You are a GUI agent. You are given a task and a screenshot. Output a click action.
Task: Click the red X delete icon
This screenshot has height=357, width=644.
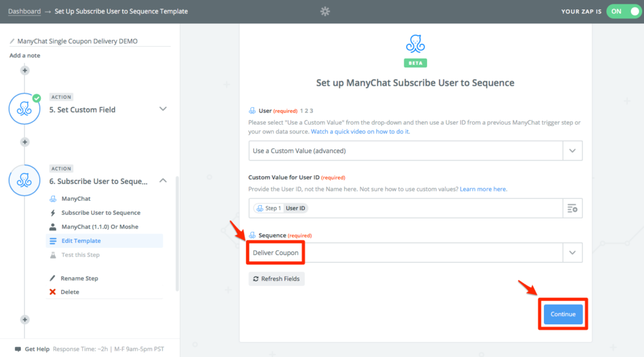point(53,292)
